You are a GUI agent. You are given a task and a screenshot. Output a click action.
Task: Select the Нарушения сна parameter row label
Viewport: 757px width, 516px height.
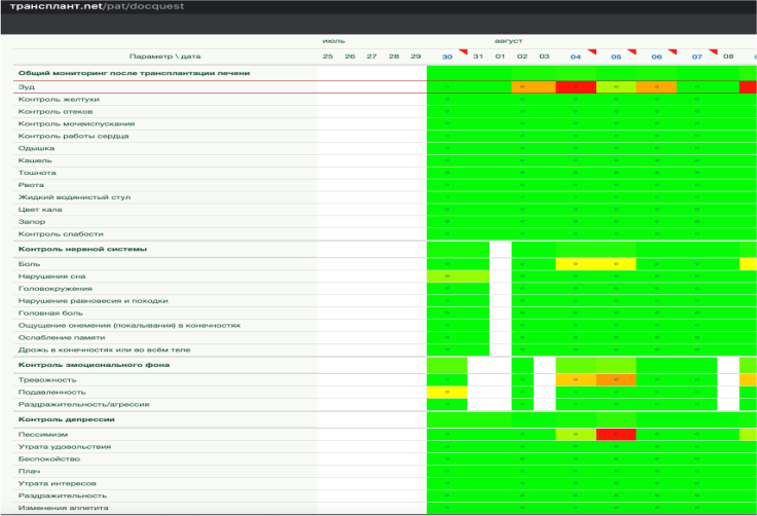click(52, 276)
